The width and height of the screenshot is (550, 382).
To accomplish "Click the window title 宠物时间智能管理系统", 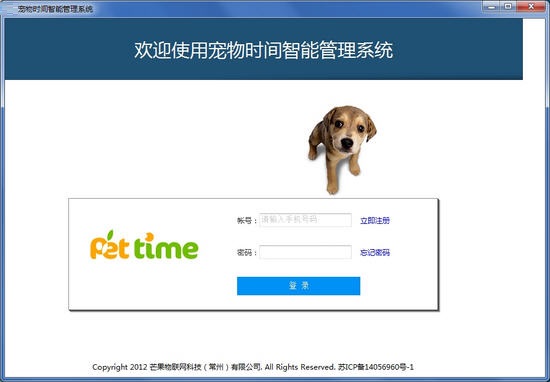I will click(55, 9).
